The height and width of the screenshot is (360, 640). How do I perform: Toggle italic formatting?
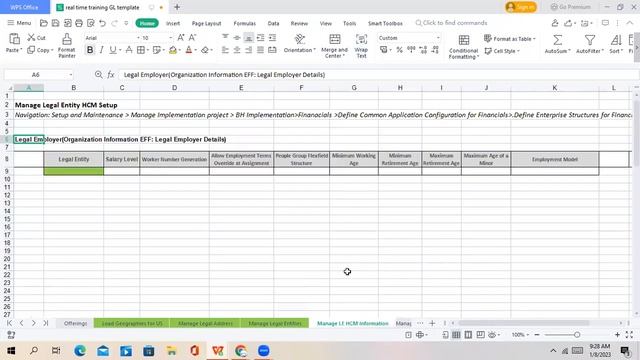101,50
